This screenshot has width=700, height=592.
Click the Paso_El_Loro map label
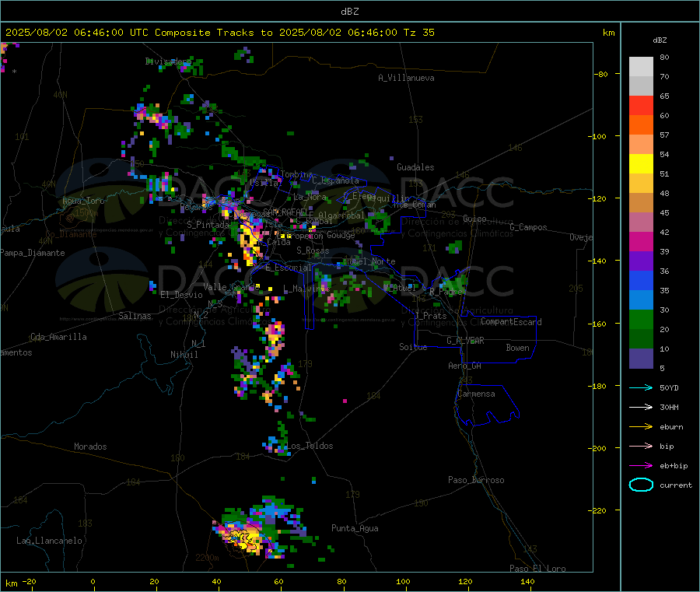click(537, 569)
